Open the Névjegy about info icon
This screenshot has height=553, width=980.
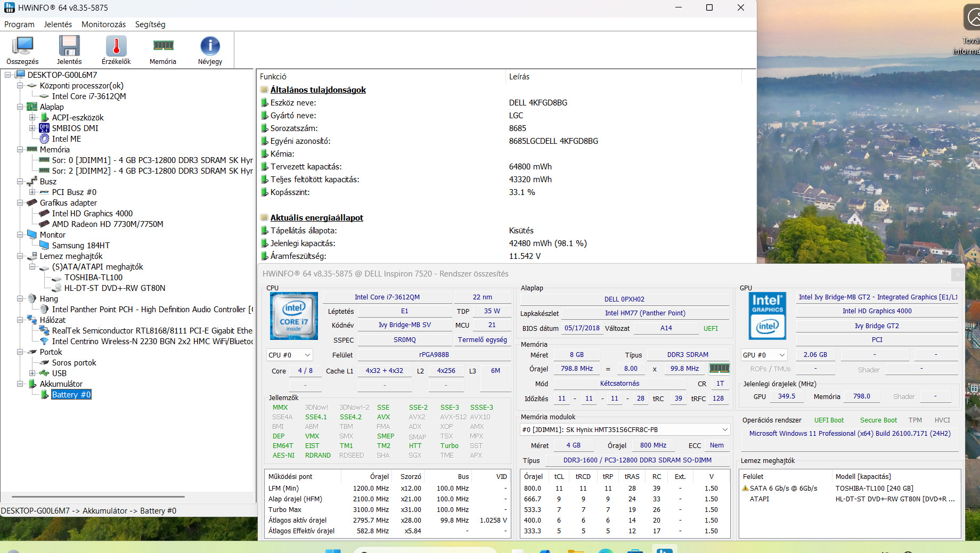(x=210, y=46)
